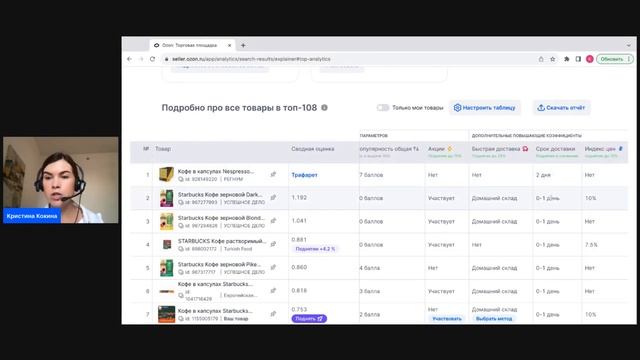
Task: Open external link icon for Starbucks Blond row
Action: tap(273, 221)
